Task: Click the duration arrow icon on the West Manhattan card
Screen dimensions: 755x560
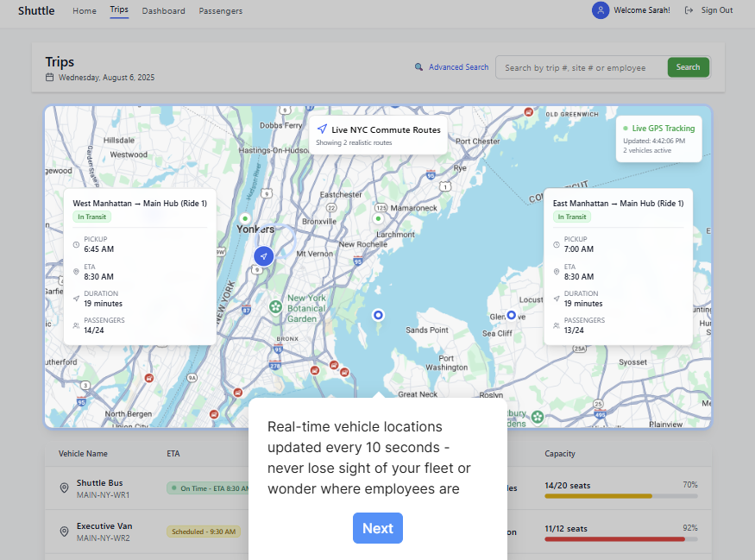Action: click(x=76, y=299)
